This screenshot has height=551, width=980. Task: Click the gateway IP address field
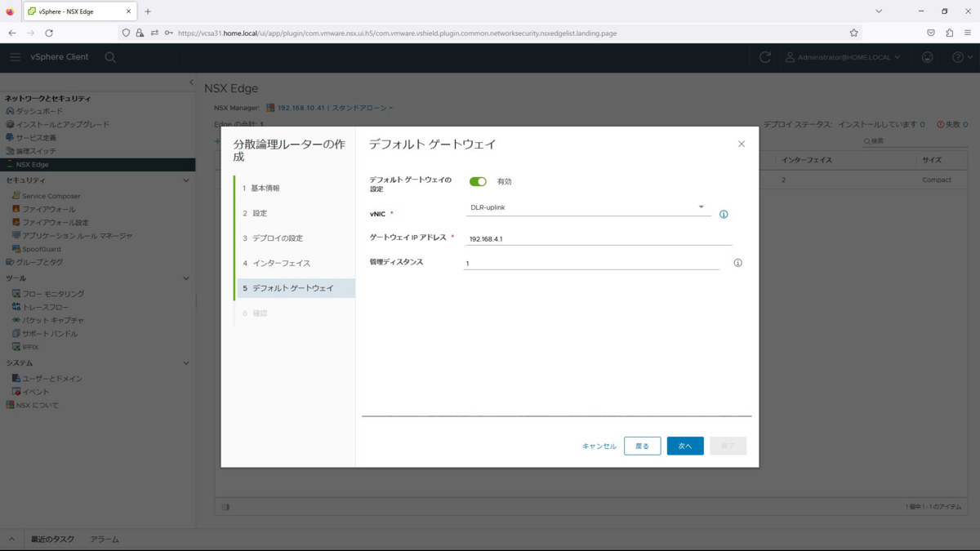tap(599, 239)
